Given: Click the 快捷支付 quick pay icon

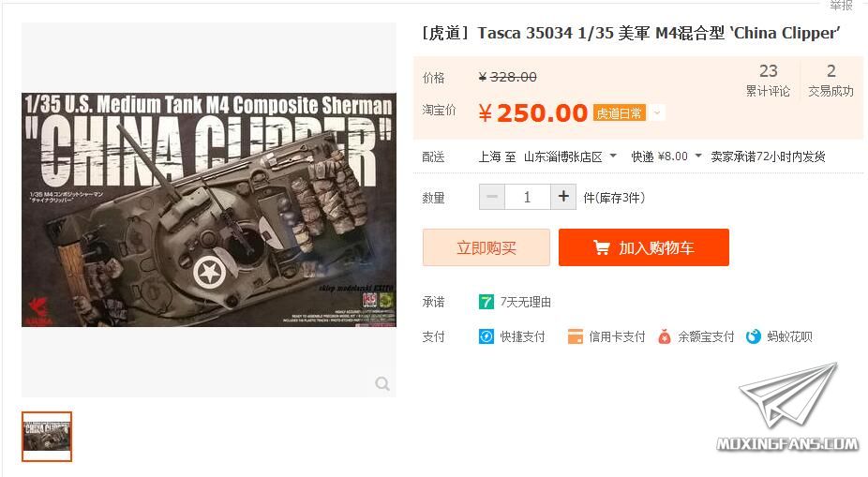Looking at the screenshot, I should [486, 336].
